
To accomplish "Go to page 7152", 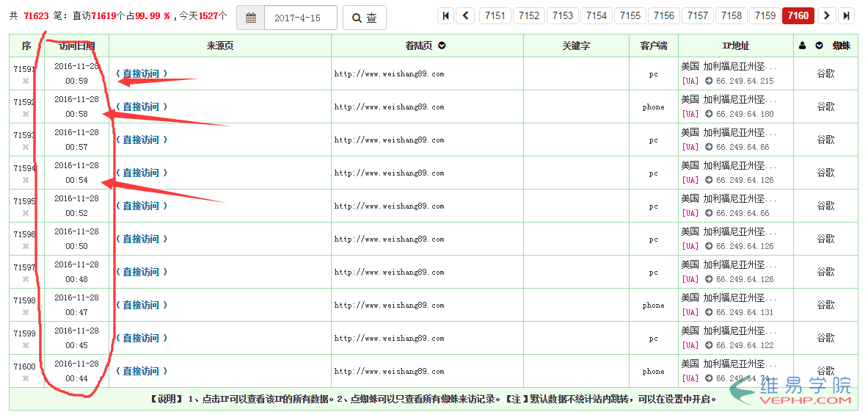I will click(529, 15).
